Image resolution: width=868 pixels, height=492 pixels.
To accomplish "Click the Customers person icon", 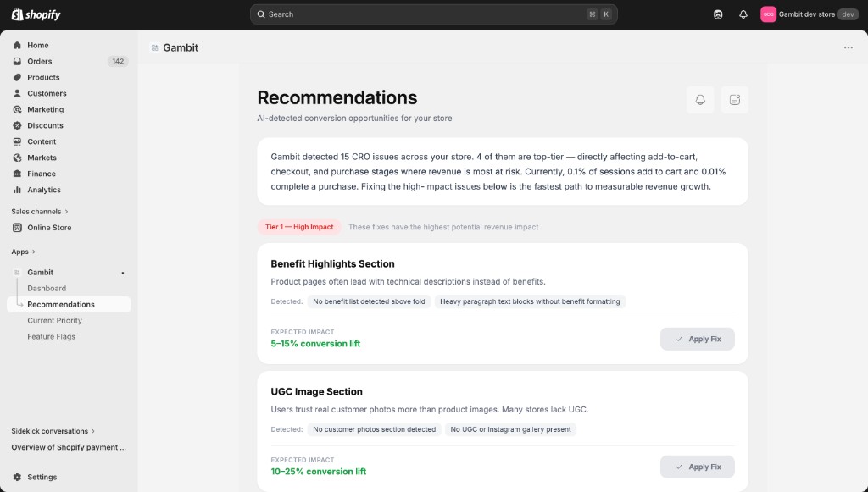I will tap(17, 93).
